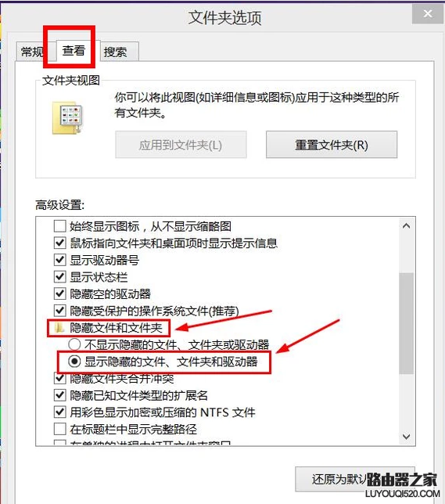Toggle 隐藏受保护的操作系统文件(推荐) checkbox
The image size is (445, 504).
point(59,311)
